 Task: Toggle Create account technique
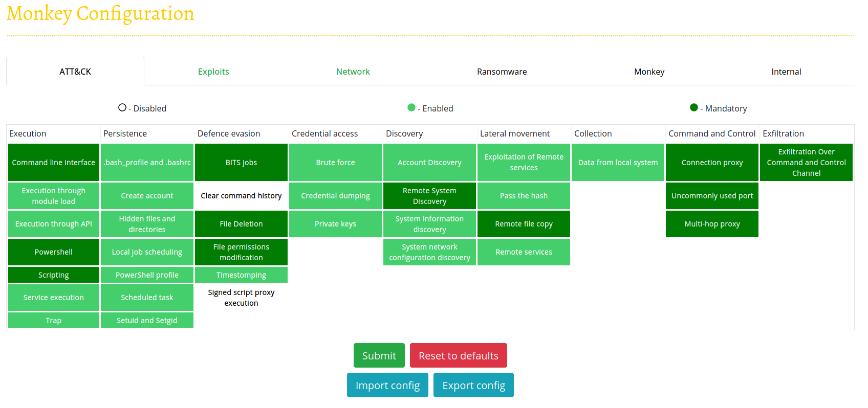point(147,196)
